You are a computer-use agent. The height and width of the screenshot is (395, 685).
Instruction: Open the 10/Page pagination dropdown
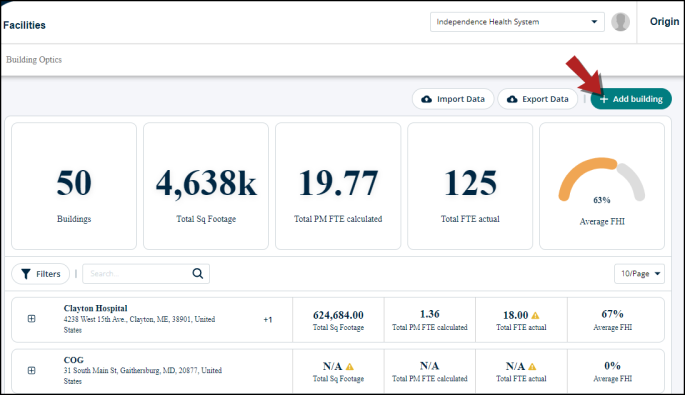tap(639, 274)
